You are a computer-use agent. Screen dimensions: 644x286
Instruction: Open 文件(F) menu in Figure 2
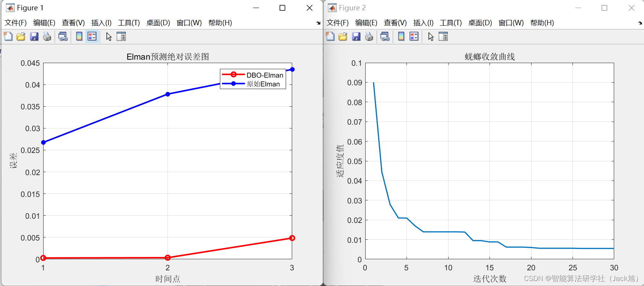(338, 23)
